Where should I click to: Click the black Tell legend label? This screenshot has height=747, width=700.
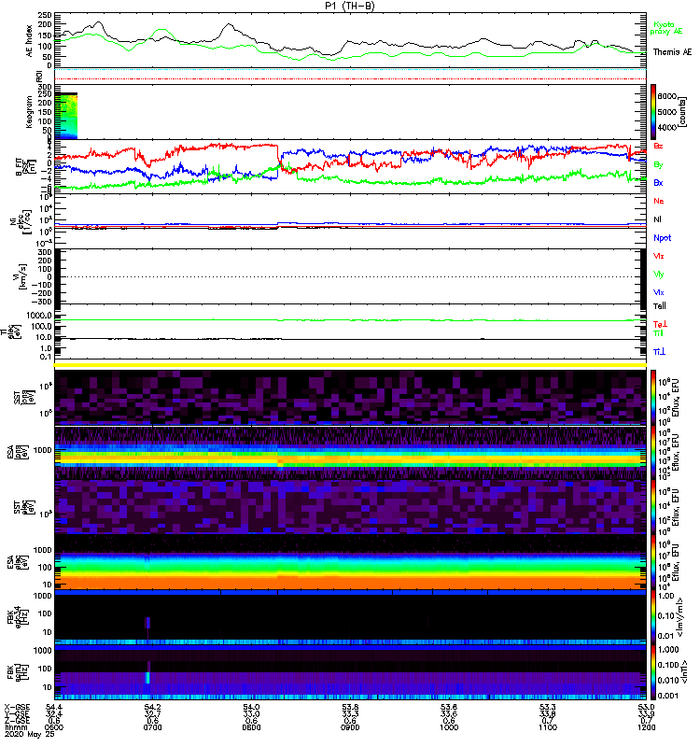coord(660,306)
